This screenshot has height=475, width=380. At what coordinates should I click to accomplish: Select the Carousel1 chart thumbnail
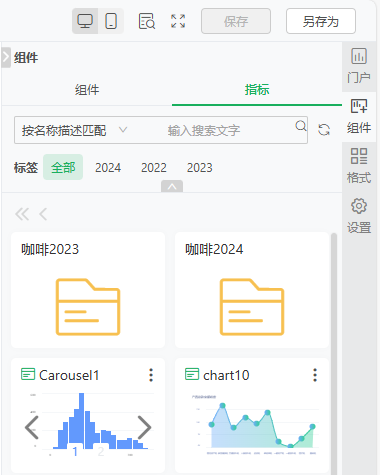(88, 425)
